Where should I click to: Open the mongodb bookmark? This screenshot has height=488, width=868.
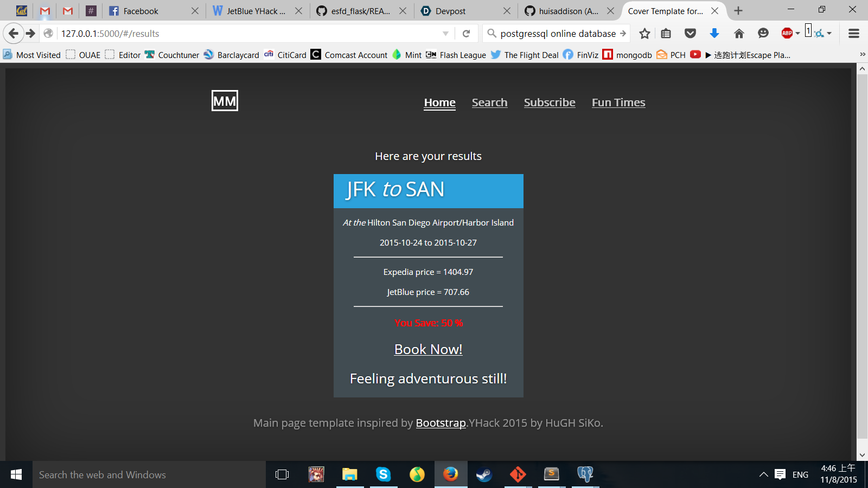click(x=628, y=55)
